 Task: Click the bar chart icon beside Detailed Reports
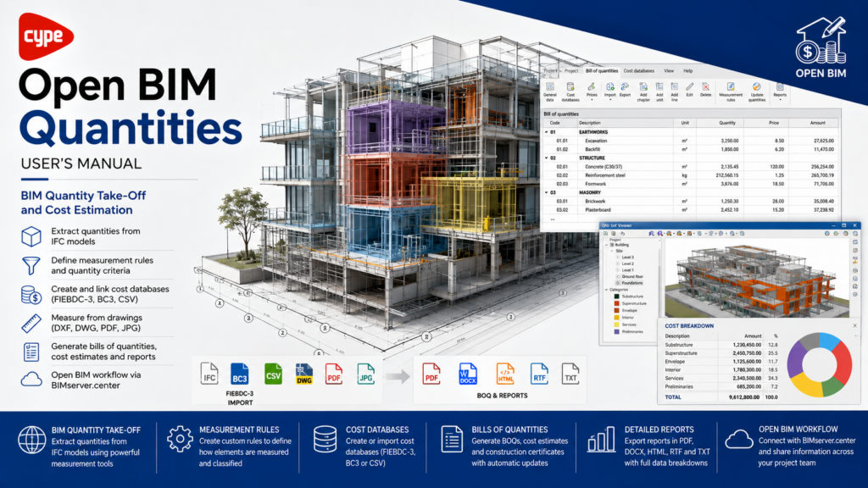601,440
